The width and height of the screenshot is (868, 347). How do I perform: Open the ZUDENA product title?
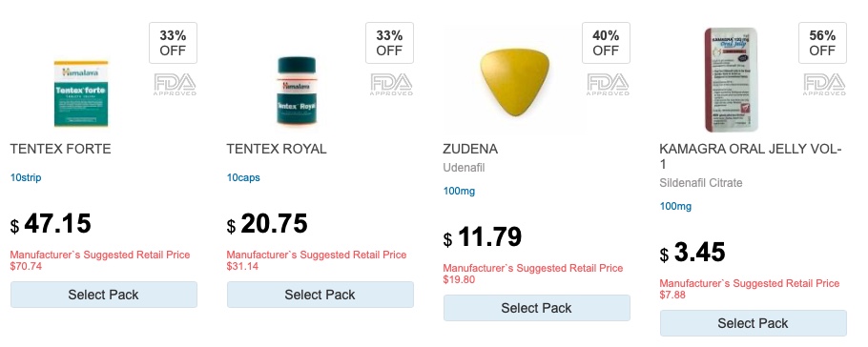point(470,149)
